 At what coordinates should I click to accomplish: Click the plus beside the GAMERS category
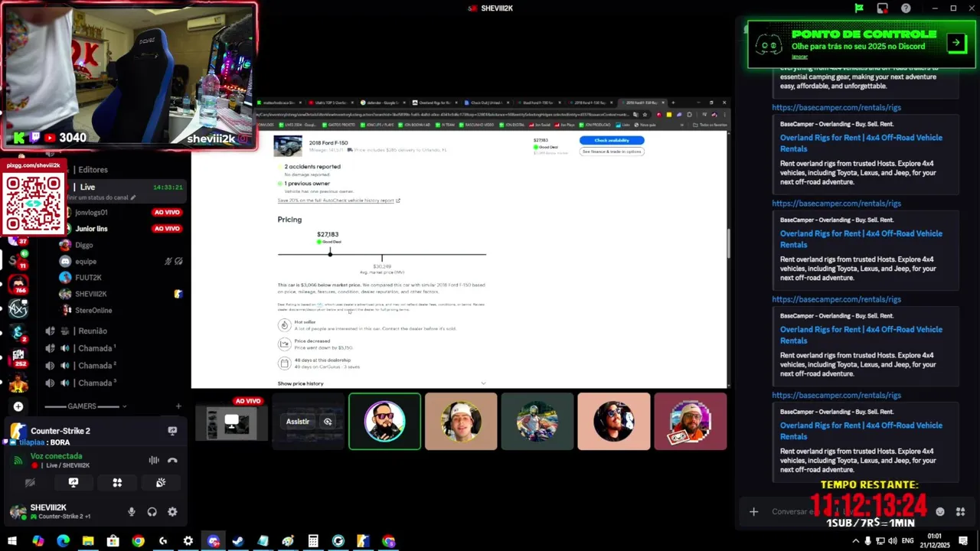(x=178, y=406)
